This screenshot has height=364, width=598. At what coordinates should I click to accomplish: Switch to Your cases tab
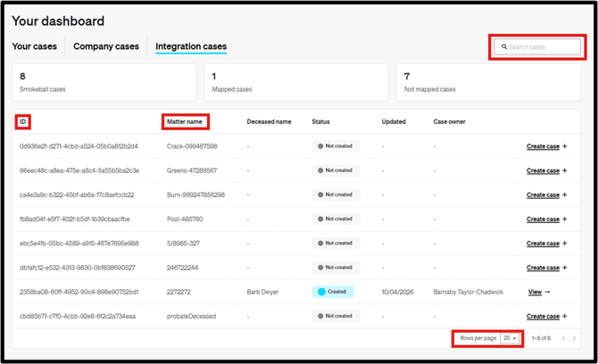click(x=34, y=46)
